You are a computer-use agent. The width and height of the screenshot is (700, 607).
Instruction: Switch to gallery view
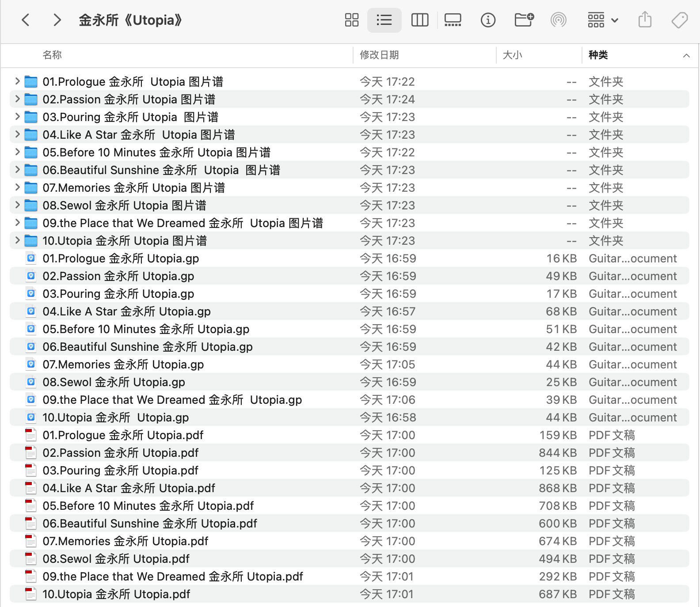(x=453, y=20)
